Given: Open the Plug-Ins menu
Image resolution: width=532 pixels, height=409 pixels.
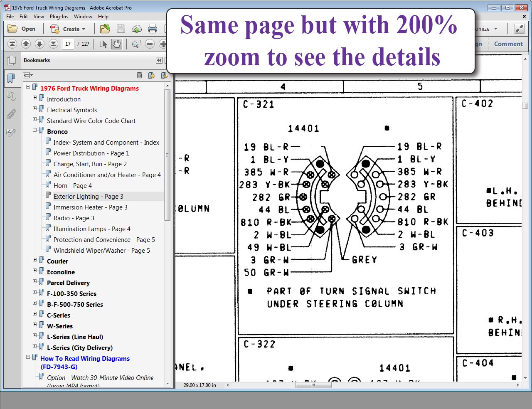Looking at the screenshot, I should (59, 17).
